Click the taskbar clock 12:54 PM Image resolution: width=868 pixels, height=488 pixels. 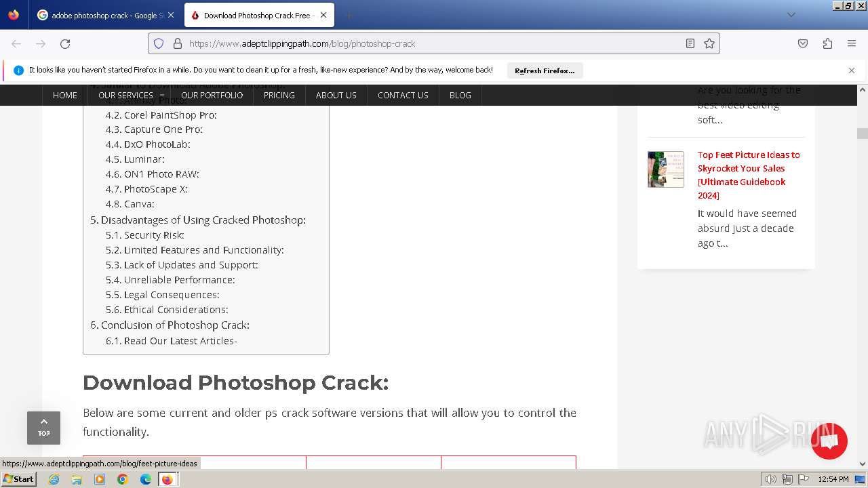(x=833, y=479)
